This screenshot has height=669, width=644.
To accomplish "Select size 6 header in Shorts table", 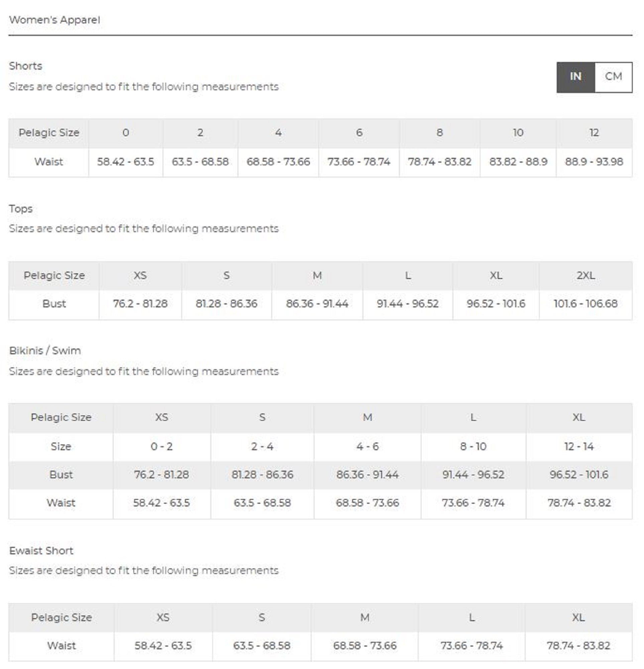I will [x=359, y=133].
